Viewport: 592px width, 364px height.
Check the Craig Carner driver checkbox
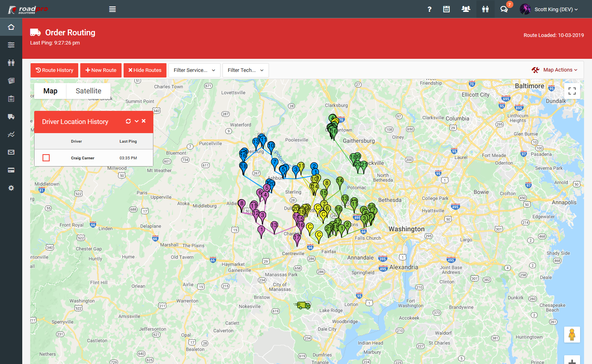click(x=46, y=158)
